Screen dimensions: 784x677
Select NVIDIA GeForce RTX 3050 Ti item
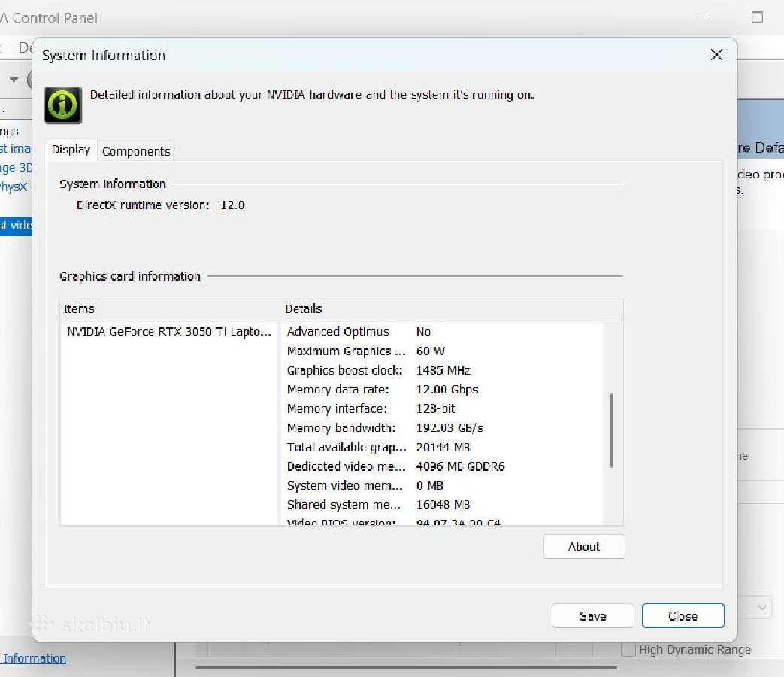(x=169, y=332)
